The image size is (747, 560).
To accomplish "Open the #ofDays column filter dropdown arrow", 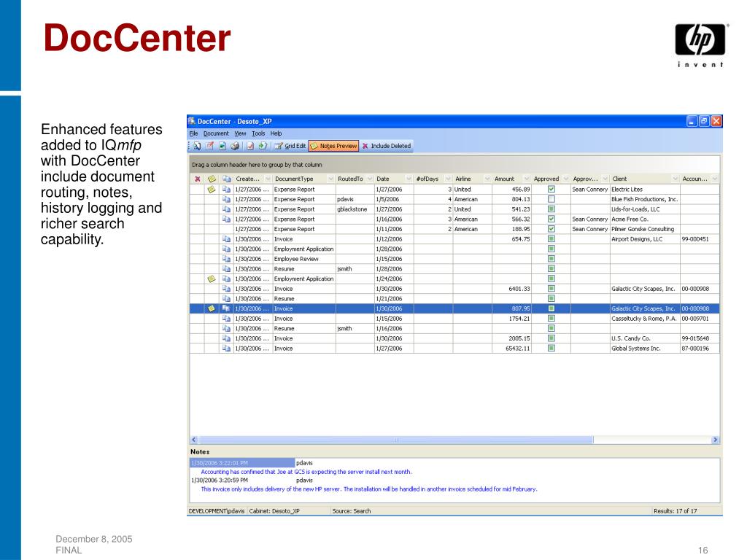I will point(448,179).
